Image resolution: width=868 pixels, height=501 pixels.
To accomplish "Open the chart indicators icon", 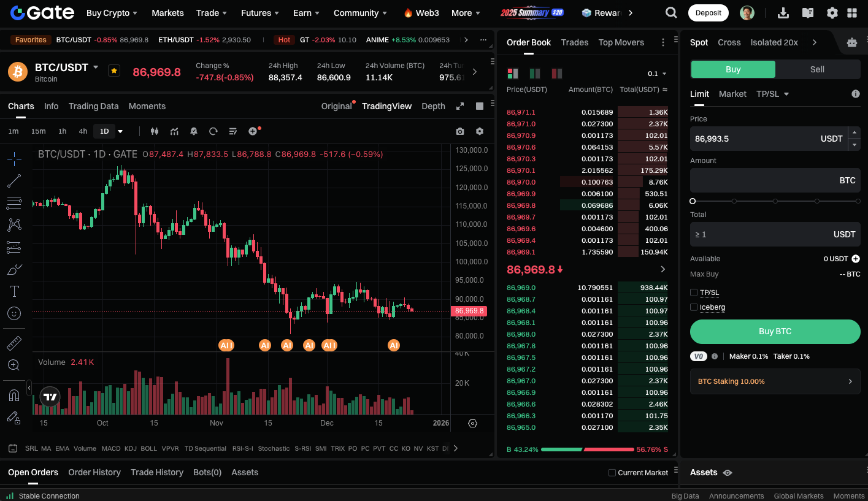I will (174, 131).
